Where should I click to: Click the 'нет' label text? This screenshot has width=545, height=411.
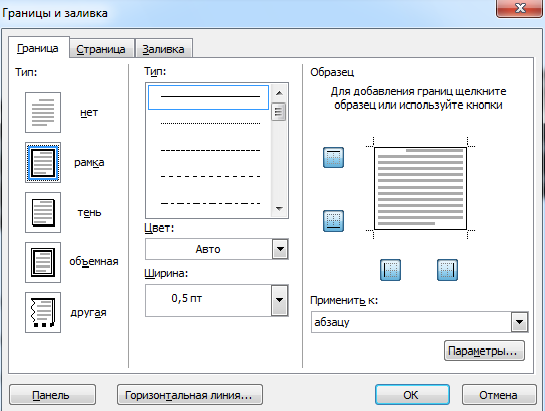click(x=89, y=112)
